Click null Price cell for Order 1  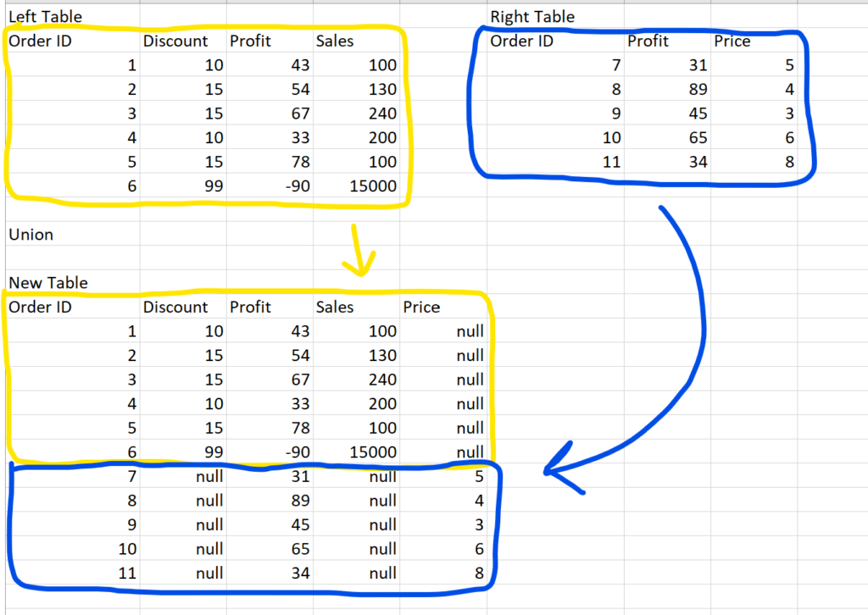pyautogui.click(x=470, y=331)
